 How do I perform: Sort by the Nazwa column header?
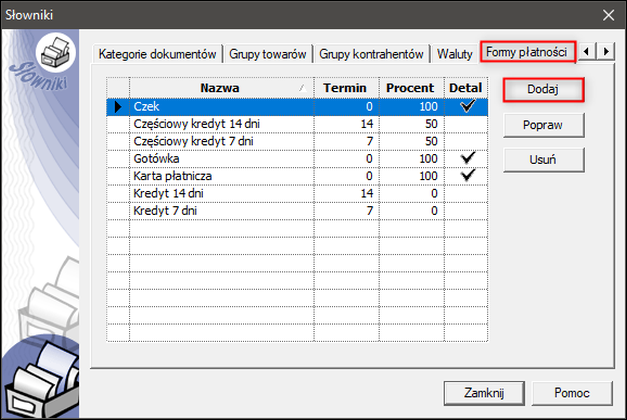tap(222, 88)
